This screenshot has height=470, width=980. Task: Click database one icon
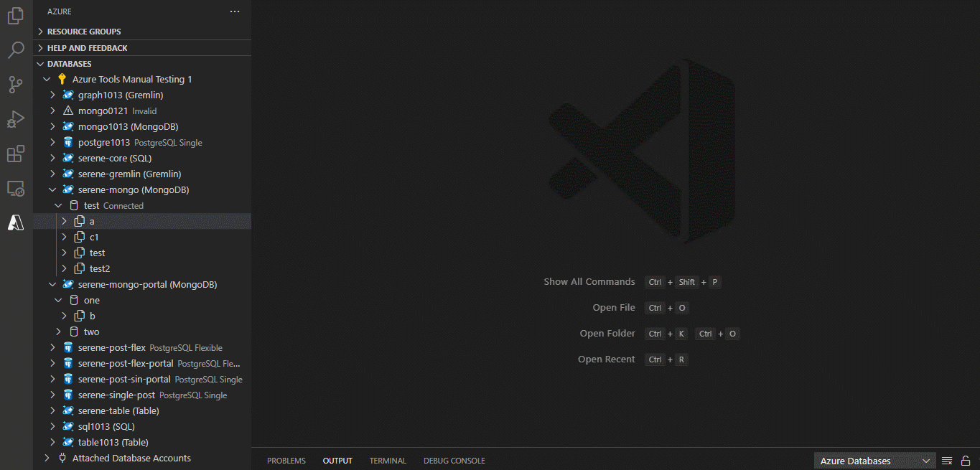pos(74,300)
